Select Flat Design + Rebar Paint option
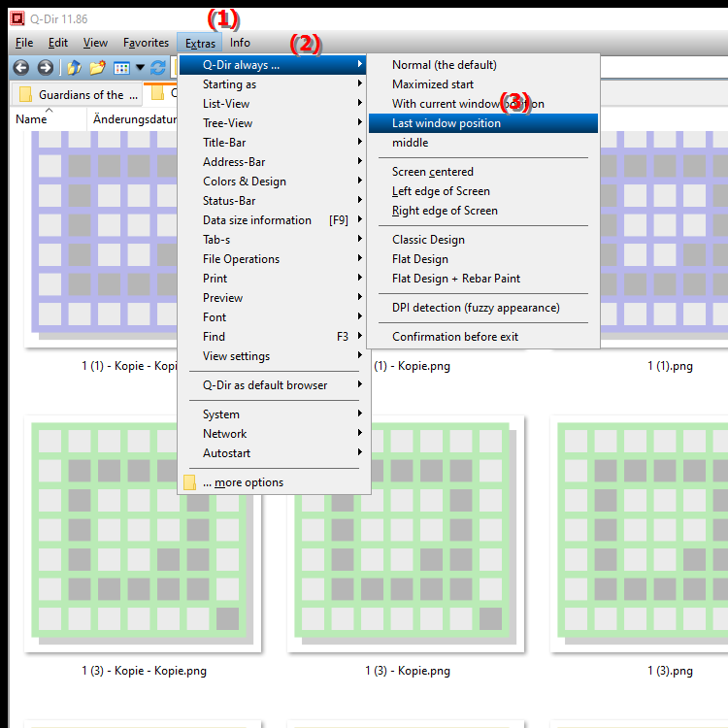 coord(482,279)
